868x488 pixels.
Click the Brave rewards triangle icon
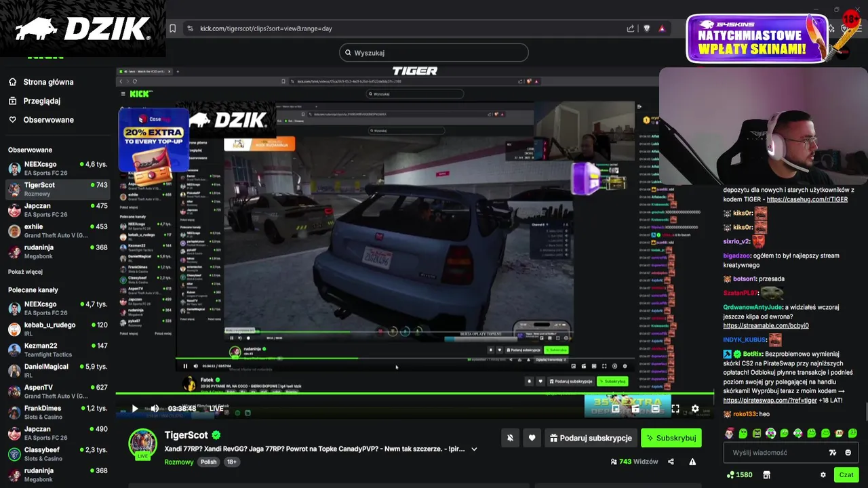click(662, 28)
